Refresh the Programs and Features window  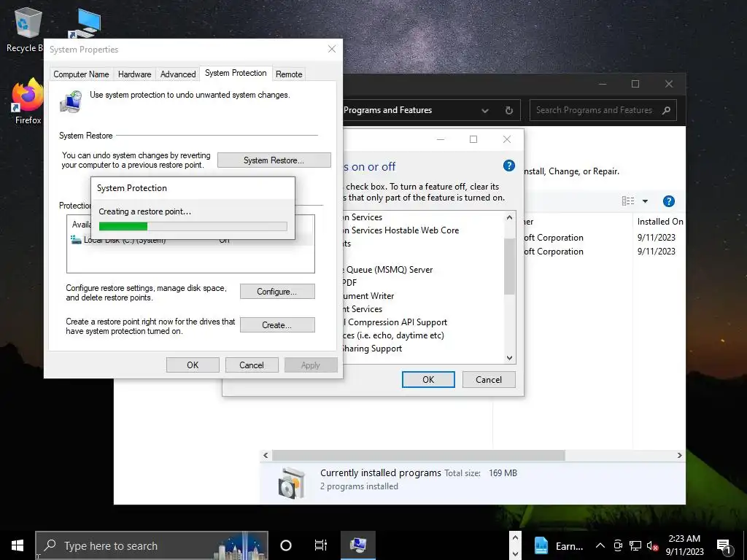pos(508,111)
